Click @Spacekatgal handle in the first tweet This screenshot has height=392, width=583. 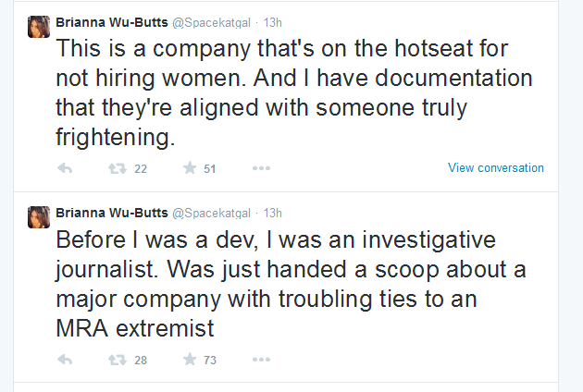coord(211,23)
